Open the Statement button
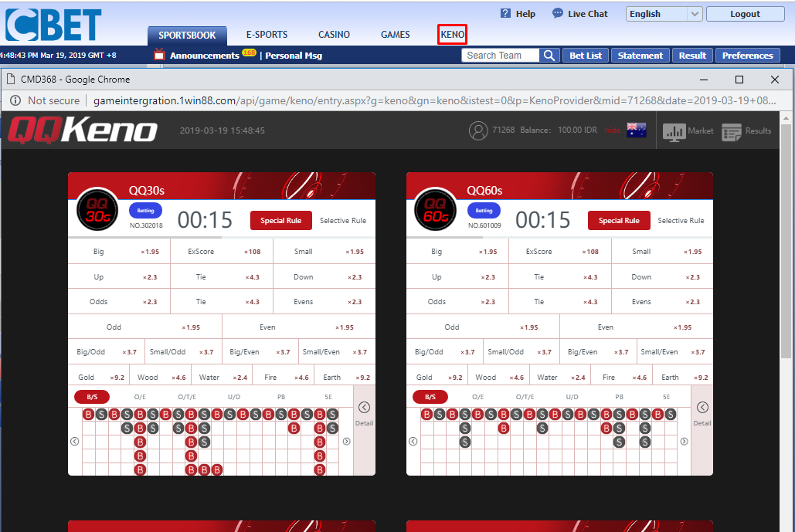Image resolution: width=795 pixels, height=532 pixels. 640,56
